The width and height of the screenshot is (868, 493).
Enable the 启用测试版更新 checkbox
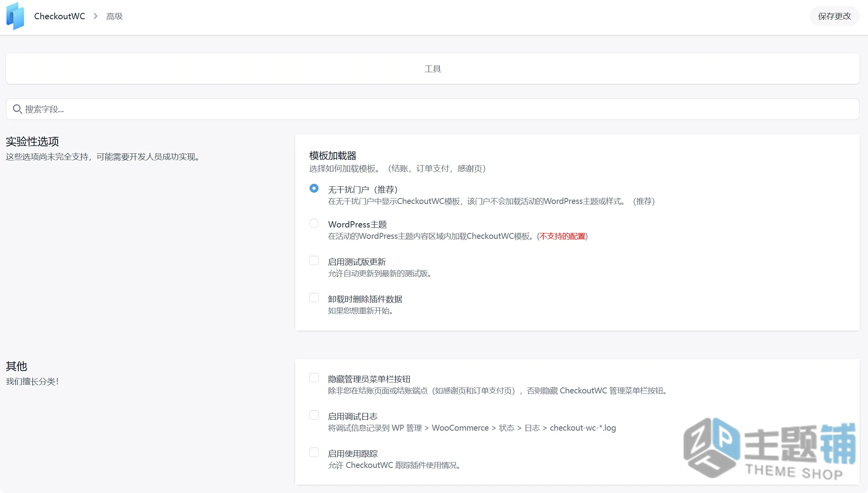click(314, 260)
